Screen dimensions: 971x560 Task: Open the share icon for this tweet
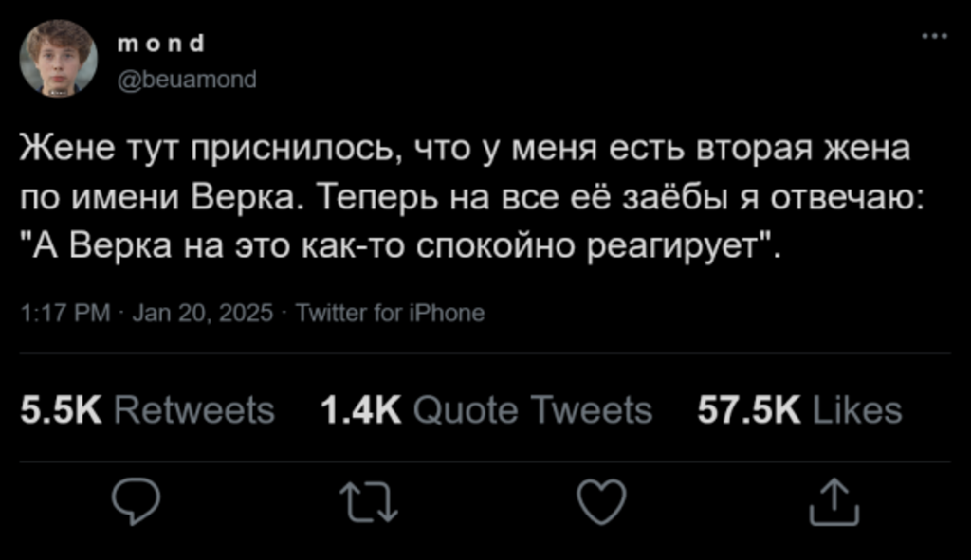834,501
